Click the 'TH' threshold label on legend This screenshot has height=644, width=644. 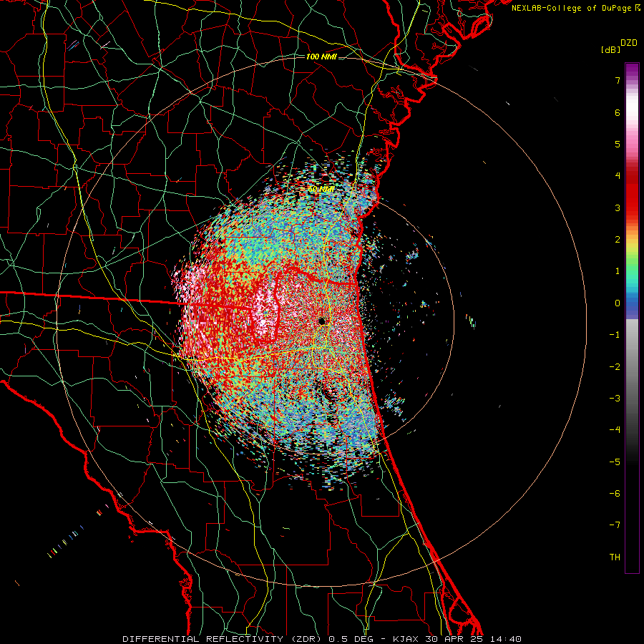[615, 557]
